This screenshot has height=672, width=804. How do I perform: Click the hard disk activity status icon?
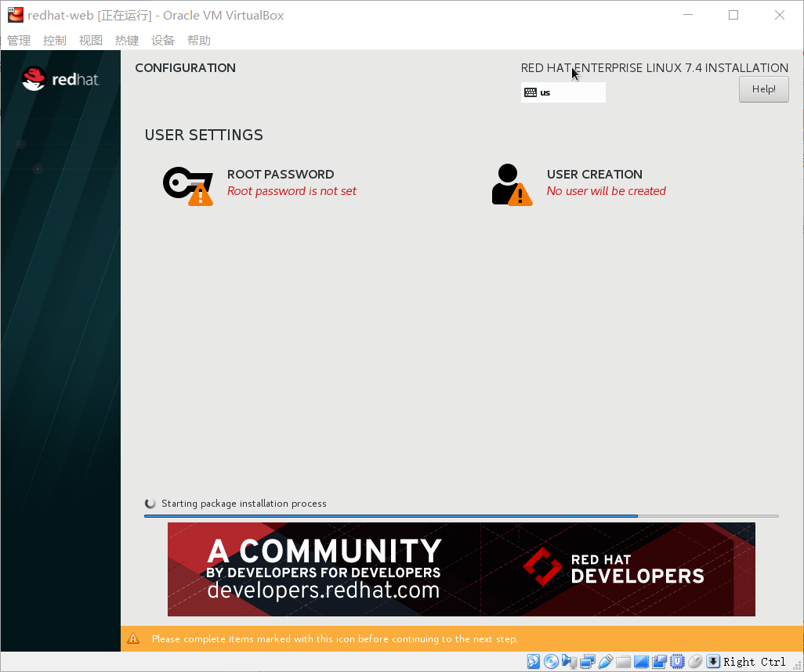pos(534,661)
